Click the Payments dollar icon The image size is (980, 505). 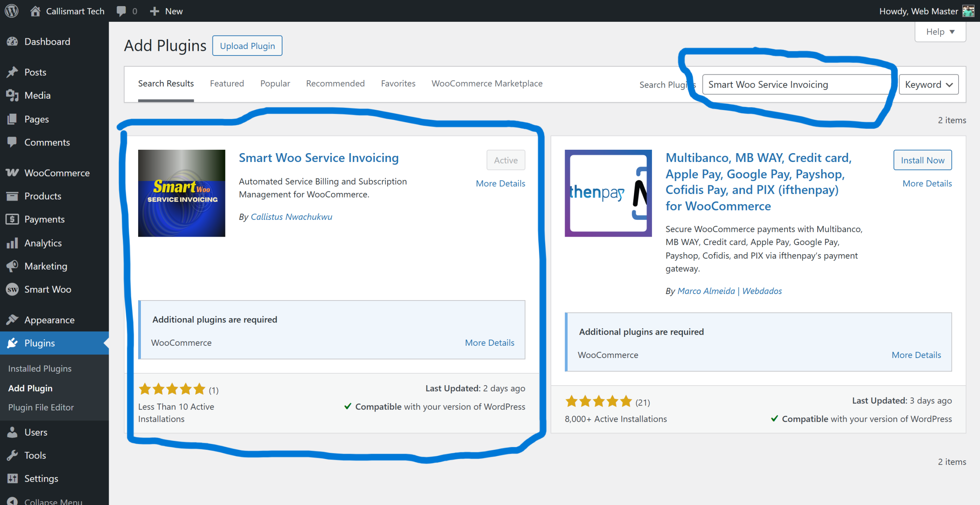(12, 219)
